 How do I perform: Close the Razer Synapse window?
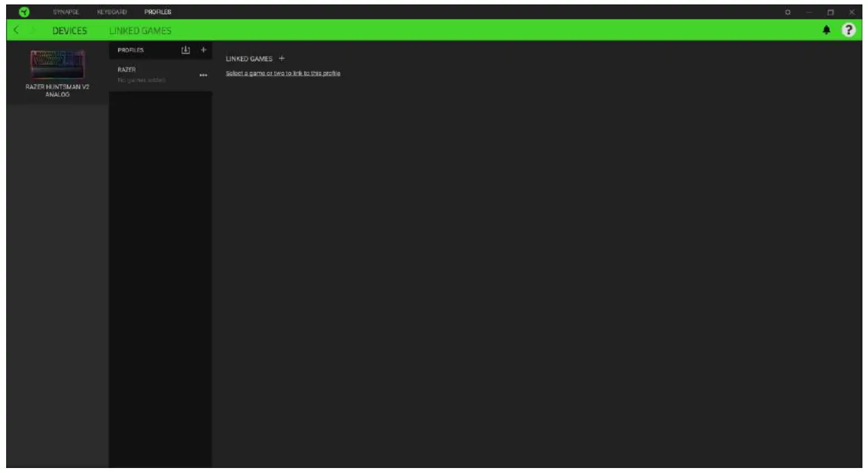click(851, 12)
